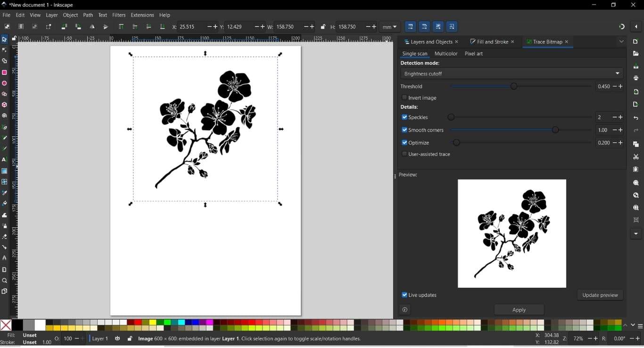Select the Shape Builder tool
This screenshot has height=348, width=644.
(4, 61)
